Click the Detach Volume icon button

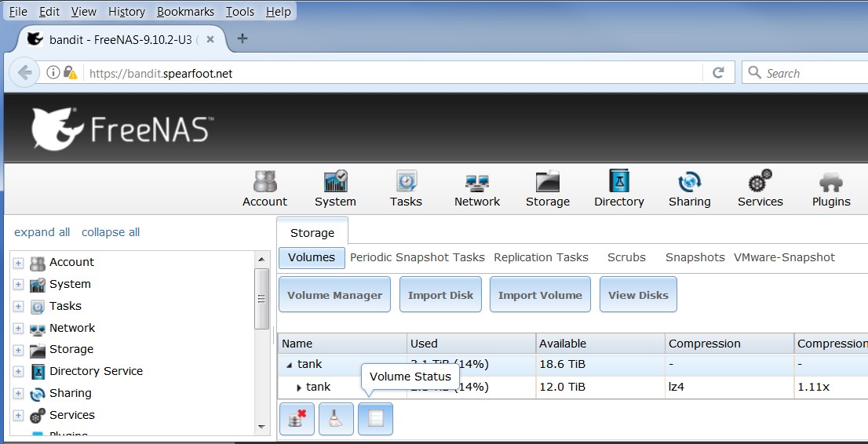click(x=297, y=419)
